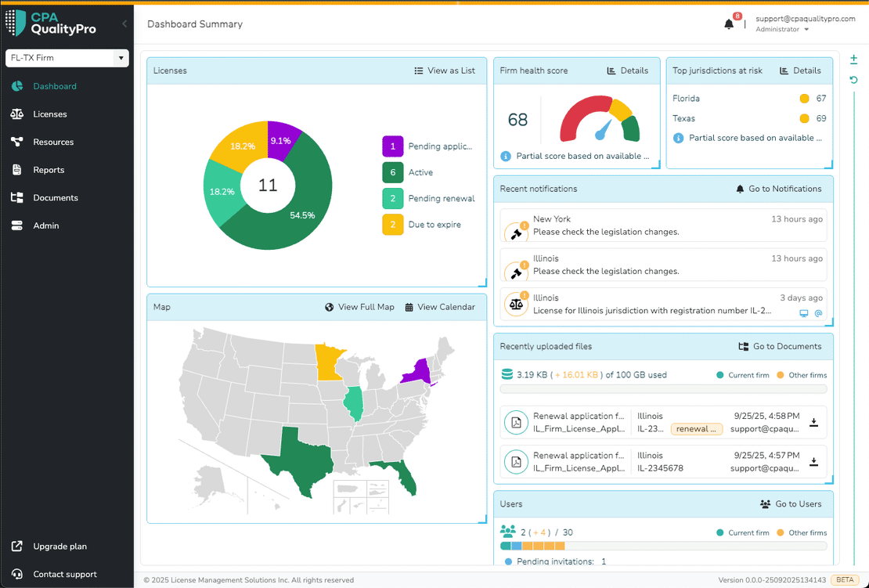This screenshot has height=588, width=869.
Task: Click the notification bell icon
Action: click(729, 24)
